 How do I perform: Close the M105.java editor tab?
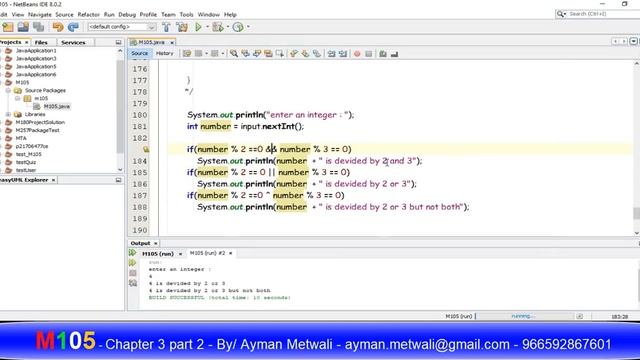click(172, 42)
